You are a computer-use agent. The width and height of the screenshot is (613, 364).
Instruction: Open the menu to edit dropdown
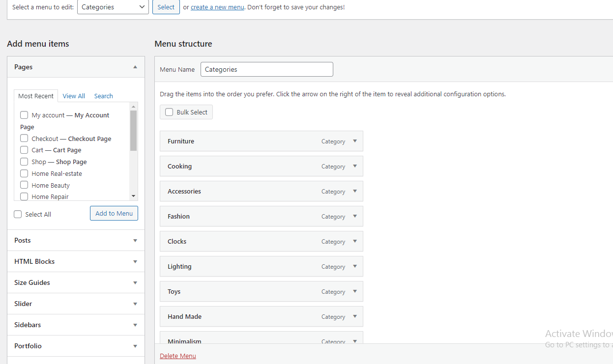[x=113, y=7]
